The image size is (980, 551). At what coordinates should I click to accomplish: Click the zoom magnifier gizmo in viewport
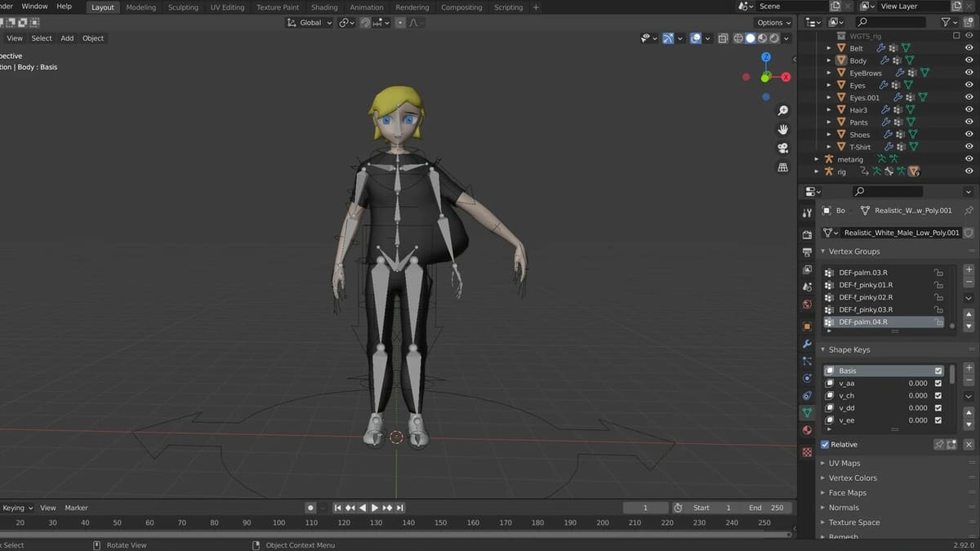[782, 111]
